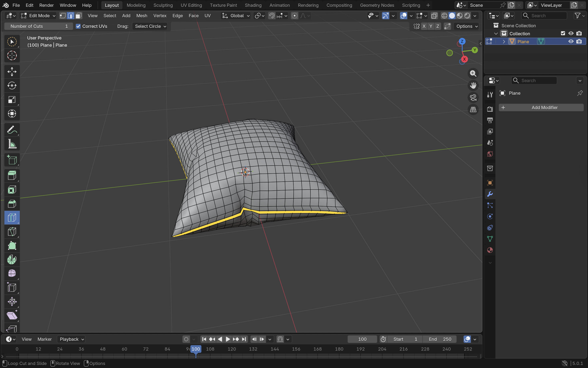Uncheck the Correct UVs checkbox
Viewport: 588px width, 368px height.
tap(78, 26)
